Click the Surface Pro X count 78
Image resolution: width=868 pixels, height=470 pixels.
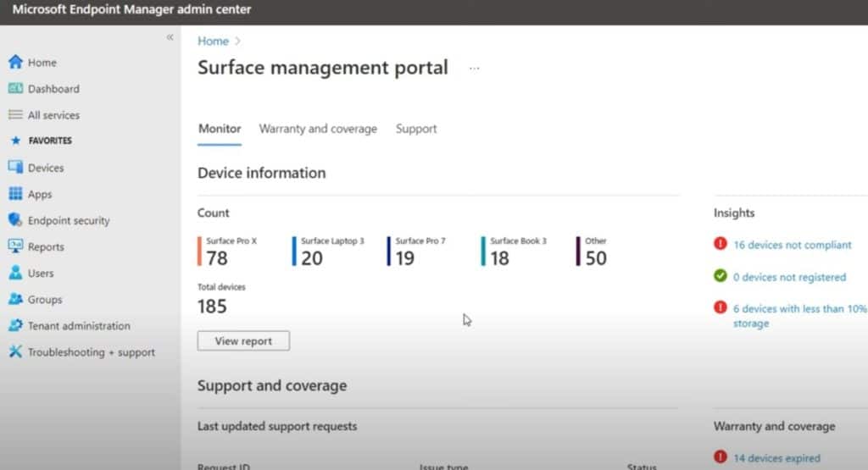pos(217,258)
